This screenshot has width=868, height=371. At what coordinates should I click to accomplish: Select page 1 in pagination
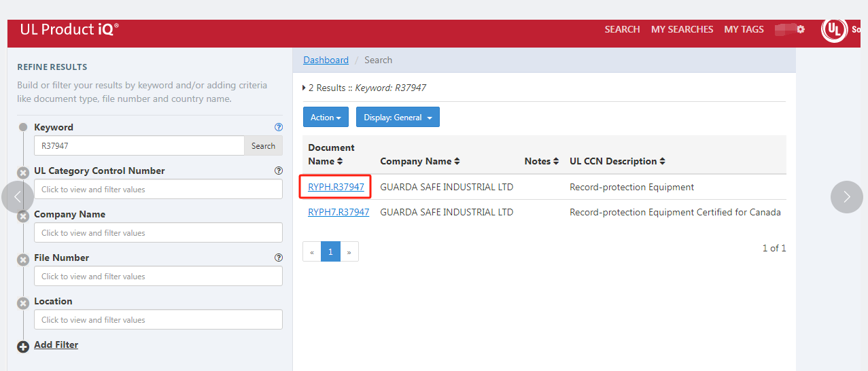[x=330, y=251]
